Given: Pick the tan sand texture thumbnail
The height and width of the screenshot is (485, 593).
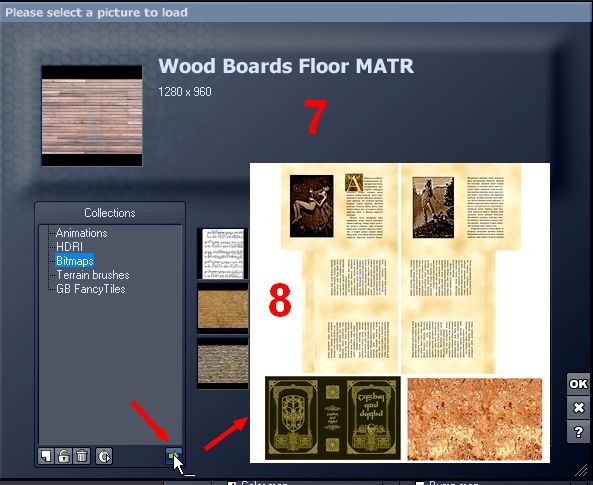Looking at the screenshot, I should tap(223, 309).
